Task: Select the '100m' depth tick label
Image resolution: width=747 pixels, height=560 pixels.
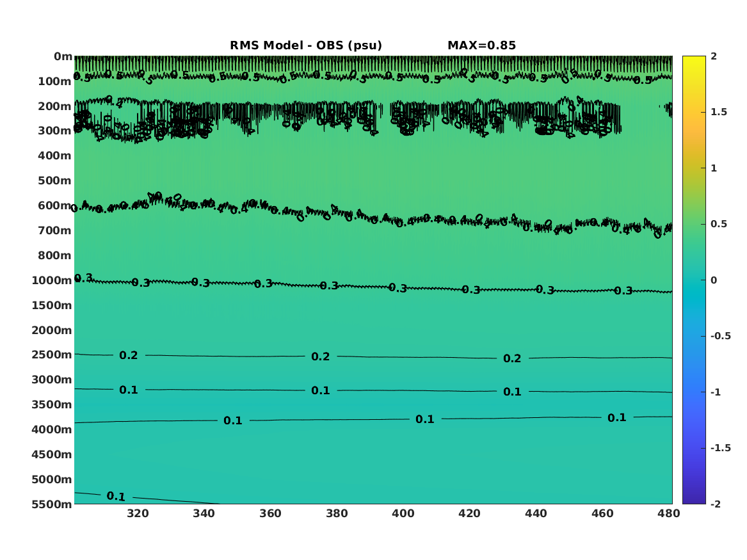Action: tap(55, 81)
